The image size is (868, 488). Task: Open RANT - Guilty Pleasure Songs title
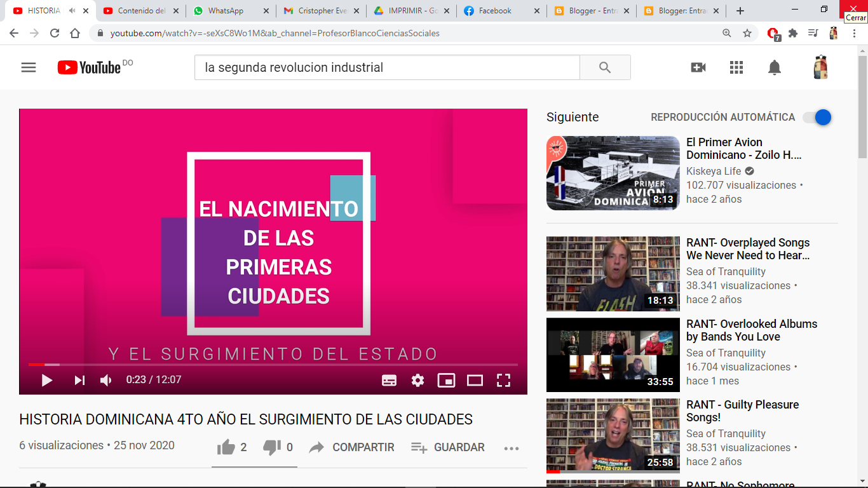tap(742, 411)
